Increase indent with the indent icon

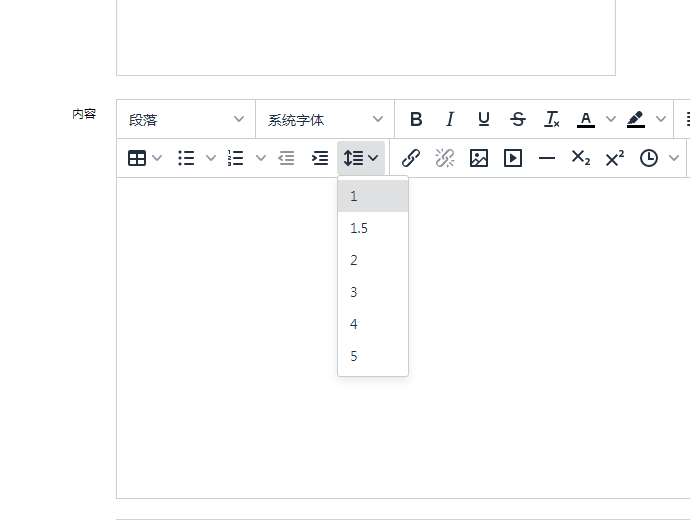pos(320,158)
